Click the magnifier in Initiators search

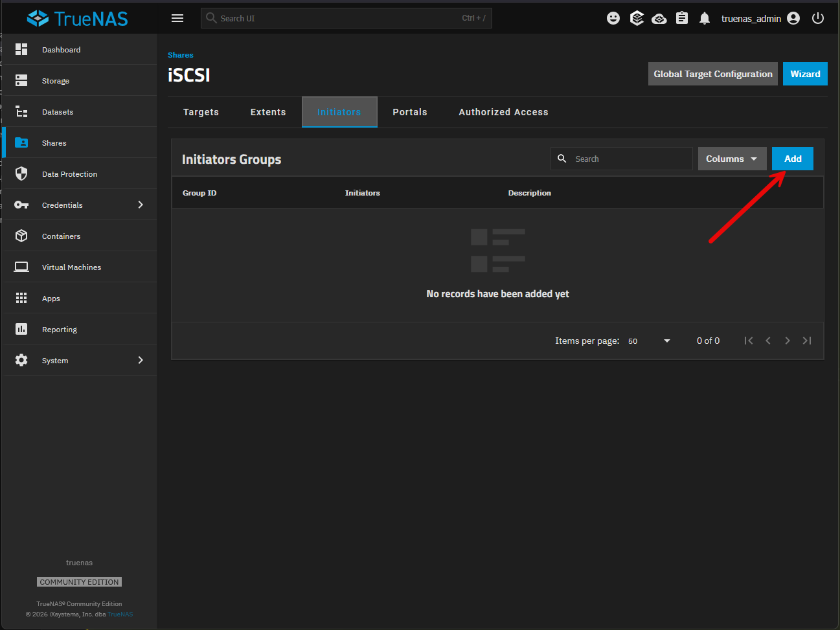pyautogui.click(x=562, y=159)
